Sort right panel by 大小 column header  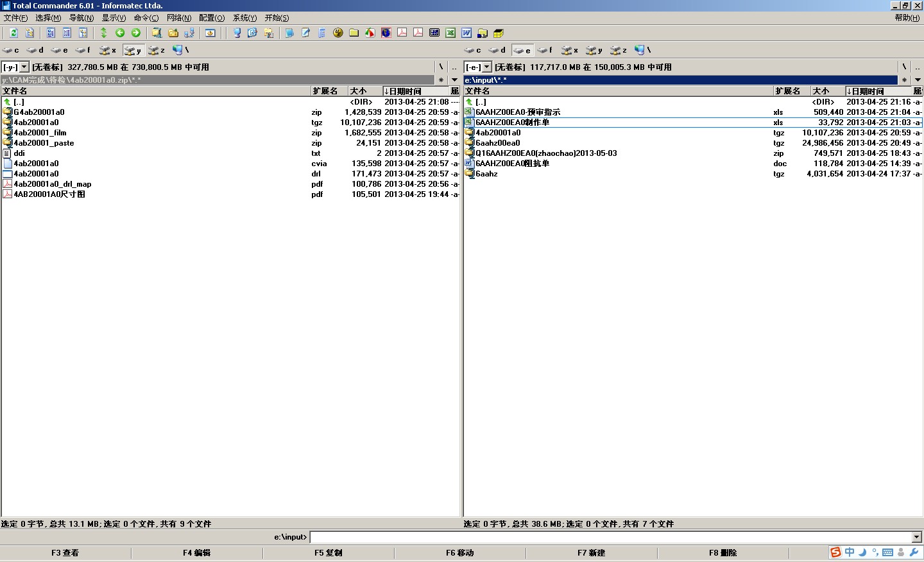[828, 91]
